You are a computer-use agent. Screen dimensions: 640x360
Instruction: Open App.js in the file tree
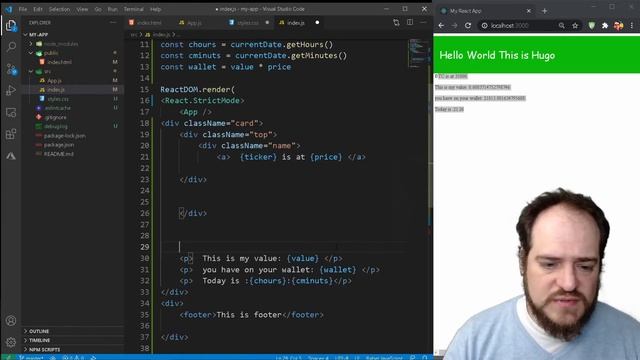pos(54,80)
